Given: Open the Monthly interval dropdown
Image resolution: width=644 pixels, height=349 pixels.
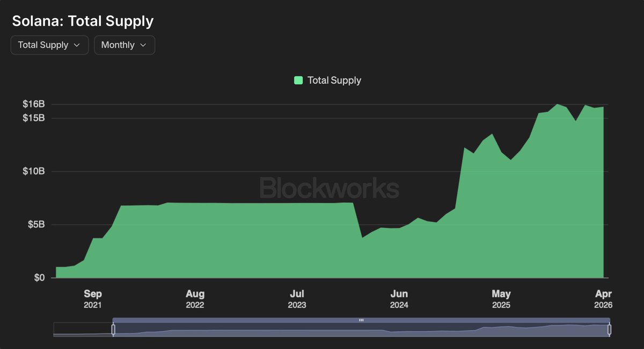Looking at the screenshot, I should [125, 45].
